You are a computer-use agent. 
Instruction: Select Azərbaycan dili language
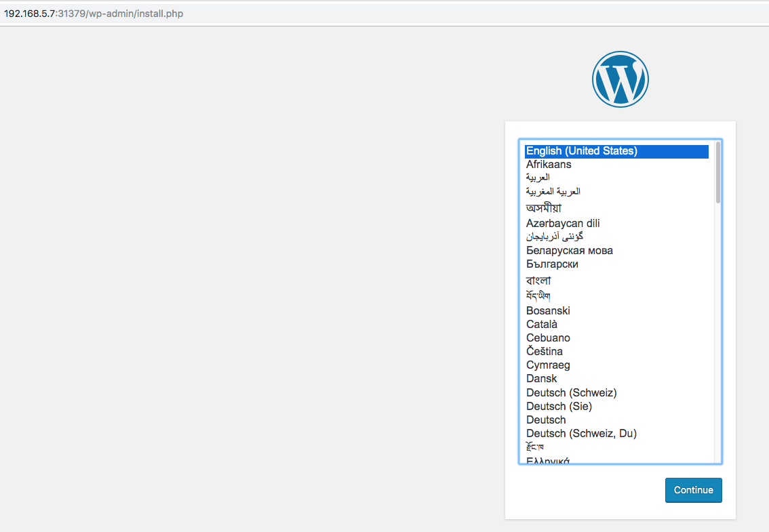pyautogui.click(x=616, y=223)
